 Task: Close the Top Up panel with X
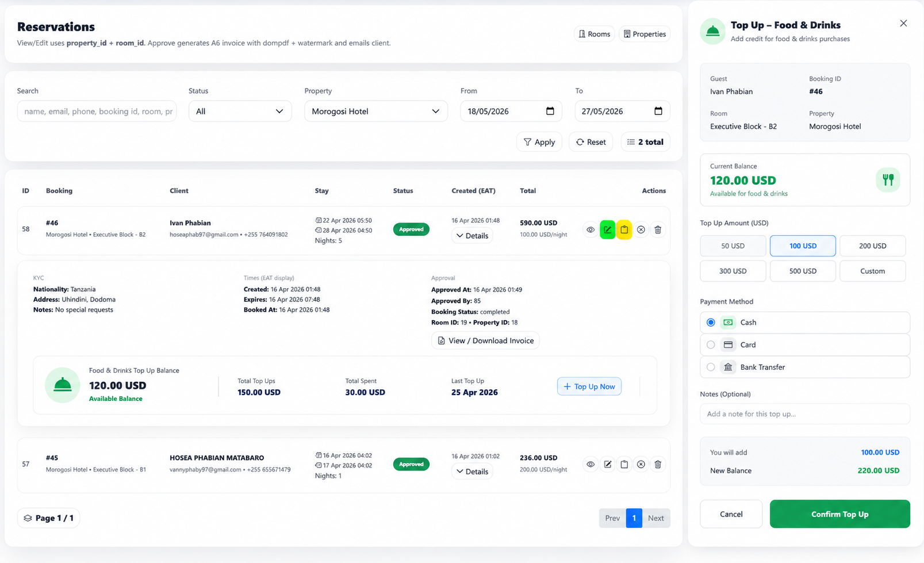tap(903, 24)
